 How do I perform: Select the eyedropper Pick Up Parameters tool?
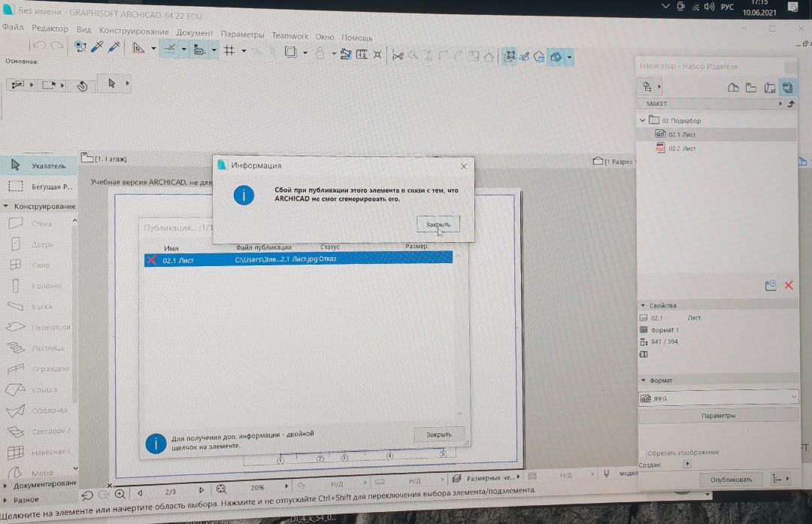(97, 47)
